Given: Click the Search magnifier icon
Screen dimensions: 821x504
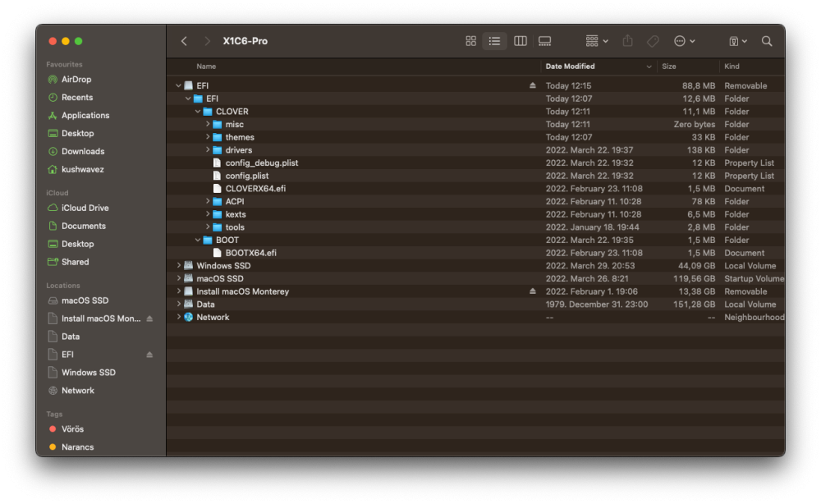Looking at the screenshot, I should point(767,41).
